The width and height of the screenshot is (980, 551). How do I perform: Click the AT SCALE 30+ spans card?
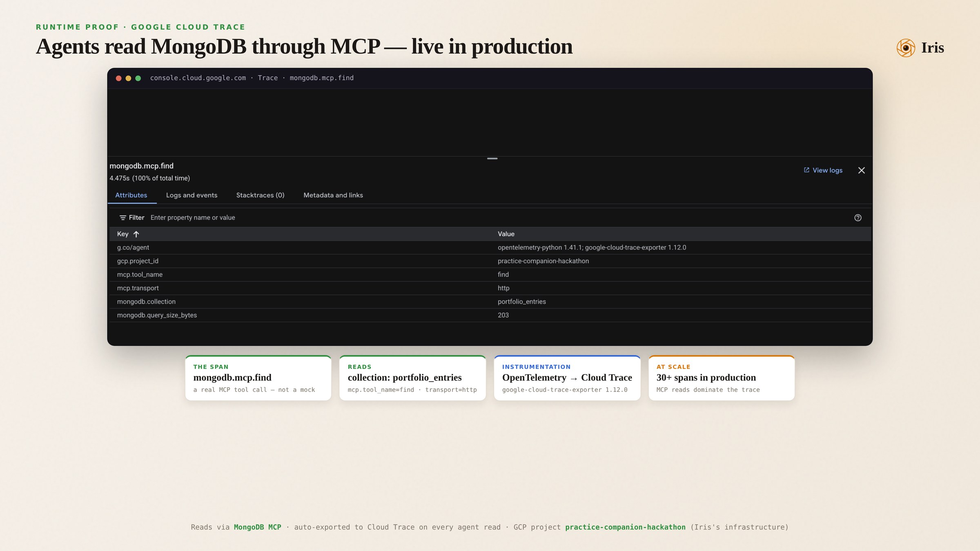click(722, 378)
